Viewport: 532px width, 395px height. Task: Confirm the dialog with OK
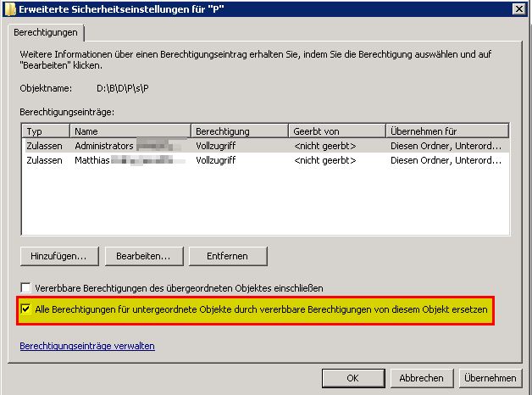click(353, 378)
